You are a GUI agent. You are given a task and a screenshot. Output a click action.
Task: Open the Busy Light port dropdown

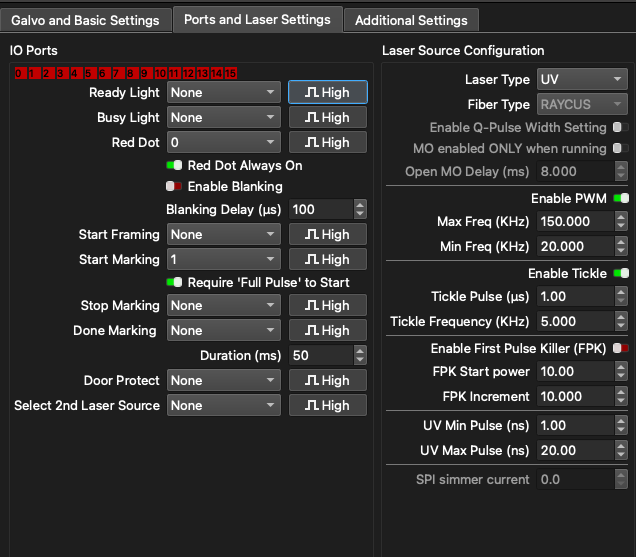tap(223, 117)
